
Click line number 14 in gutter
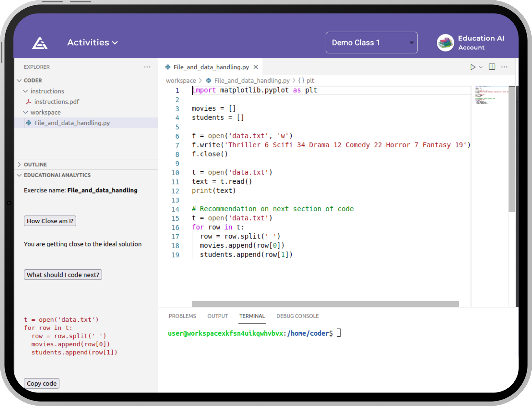(176, 209)
